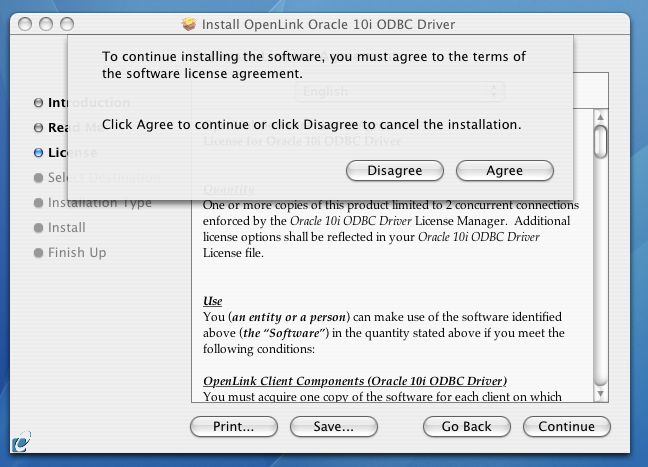This screenshot has height=467, width=648.
Task: Click the scroll down arrow of license text
Action: 600,394
